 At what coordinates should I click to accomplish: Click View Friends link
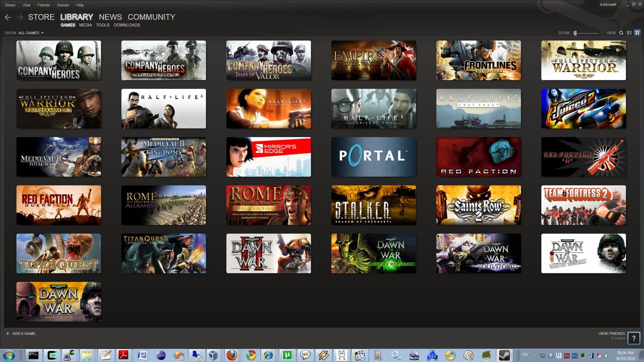tap(611, 333)
